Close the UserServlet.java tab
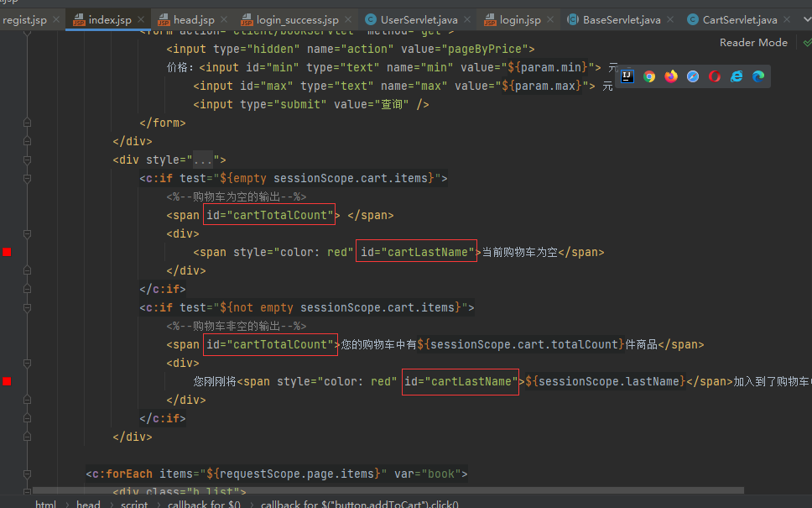This screenshot has height=508, width=812. 467,19
